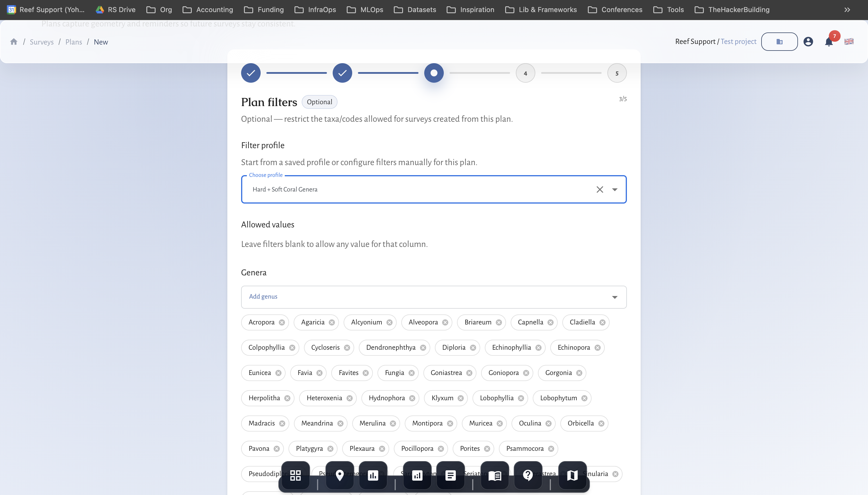Remove the Acropora genus chip
This screenshot has width=868, height=495.
[282, 322]
